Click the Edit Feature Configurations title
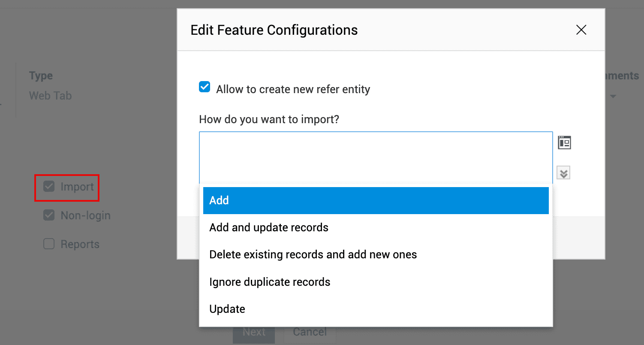This screenshot has height=345, width=644. pyautogui.click(x=274, y=30)
